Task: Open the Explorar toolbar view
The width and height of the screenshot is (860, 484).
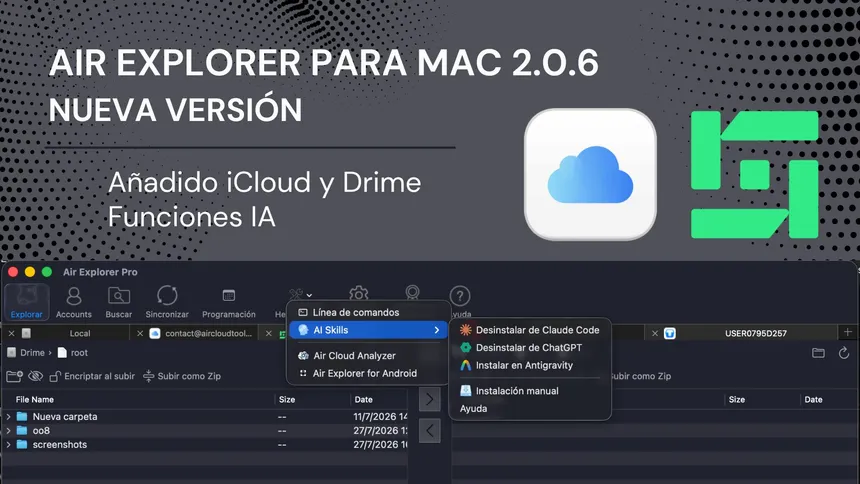Action: click(26, 302)
